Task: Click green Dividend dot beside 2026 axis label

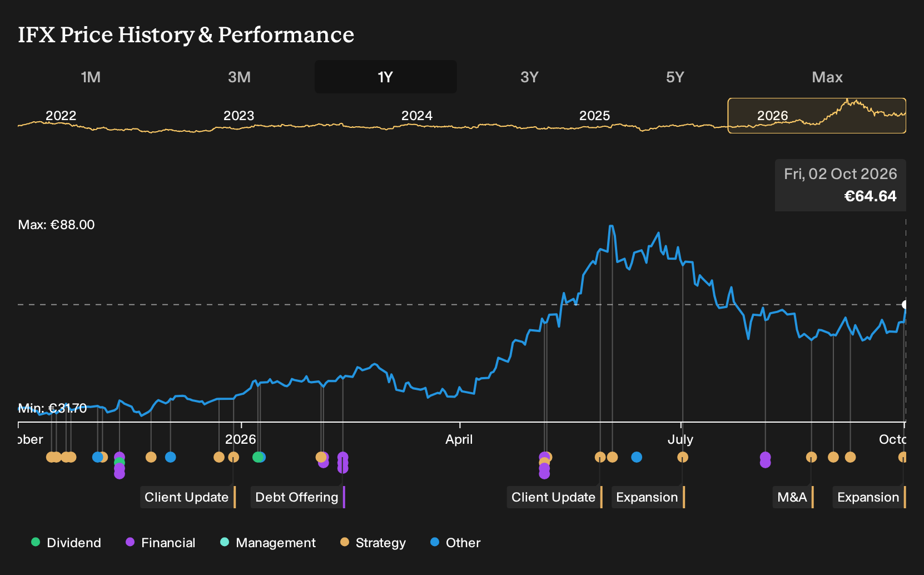Action: 257,457
